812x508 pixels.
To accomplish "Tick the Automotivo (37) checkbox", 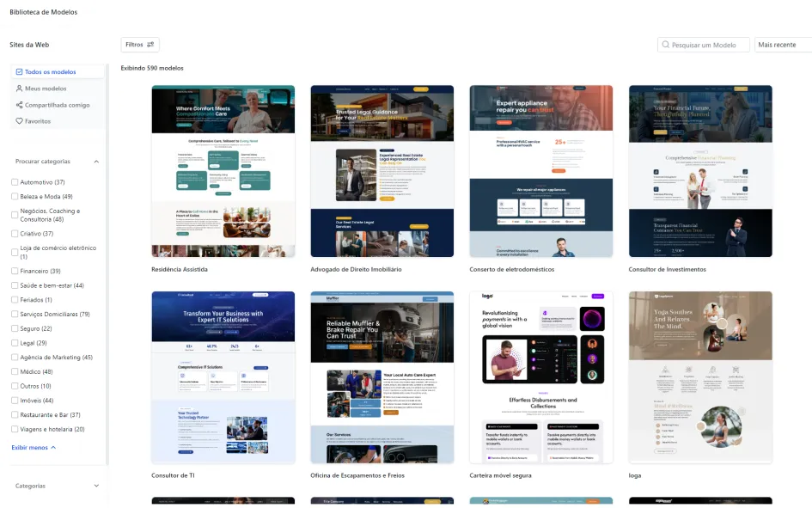I will point(15,181).
